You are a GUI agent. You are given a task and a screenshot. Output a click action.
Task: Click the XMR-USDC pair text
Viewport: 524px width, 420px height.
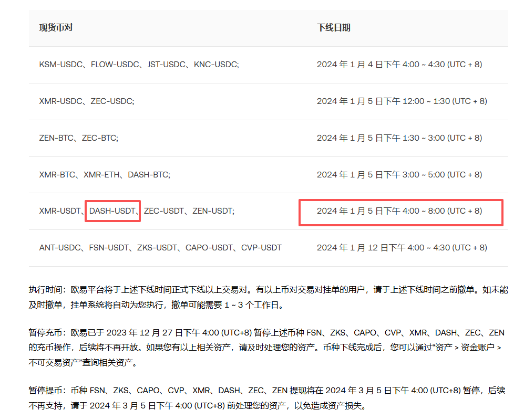(x=61, y=101)
